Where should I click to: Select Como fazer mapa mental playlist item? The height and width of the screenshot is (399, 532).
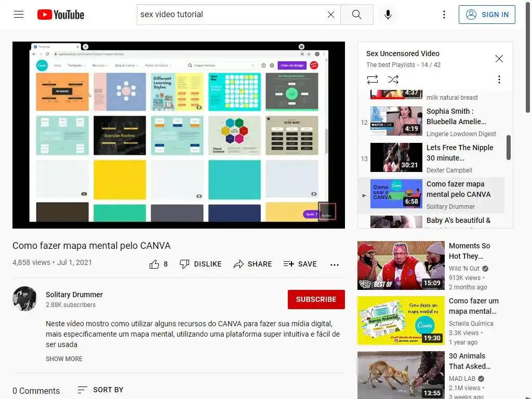point(432,195)
